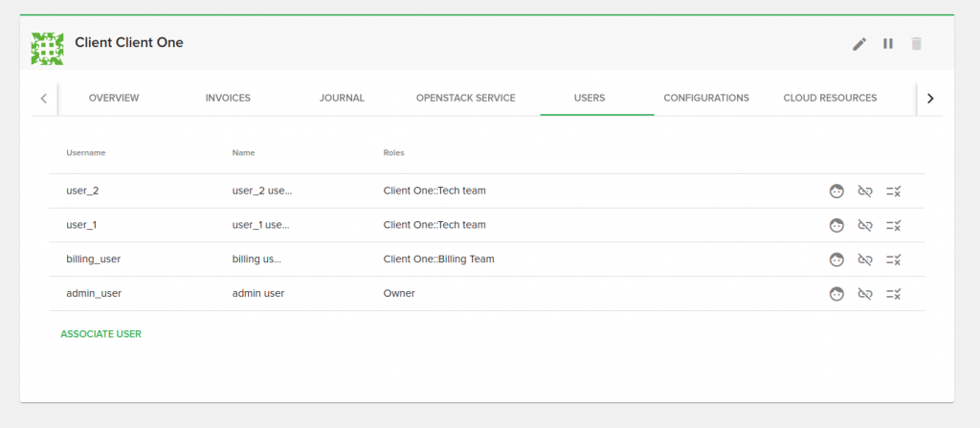
Task: Click the Owner role text
Action: (x=399, y=293)
